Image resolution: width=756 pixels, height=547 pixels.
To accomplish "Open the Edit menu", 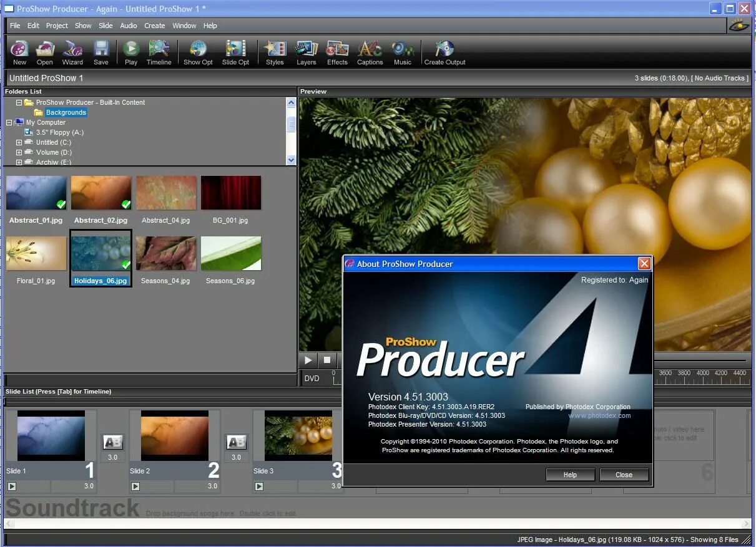I will (33, 26).
